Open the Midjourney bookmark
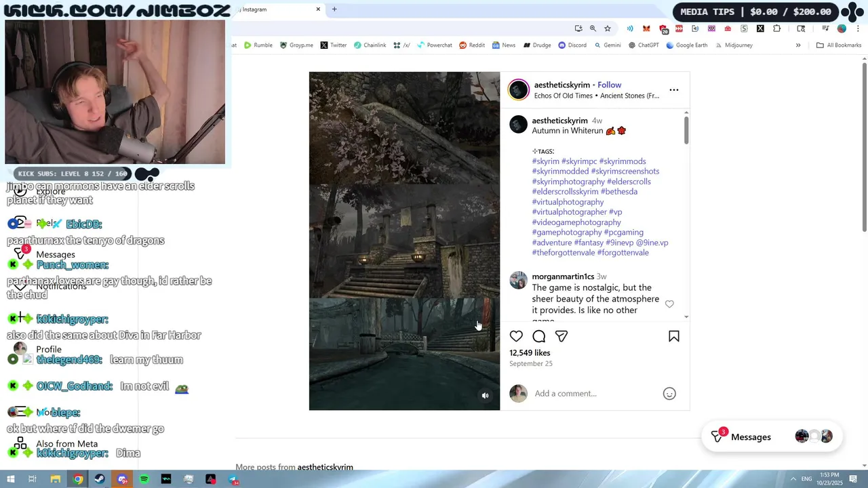Screen dimensions: 868x488 click(x=733, y=45)
